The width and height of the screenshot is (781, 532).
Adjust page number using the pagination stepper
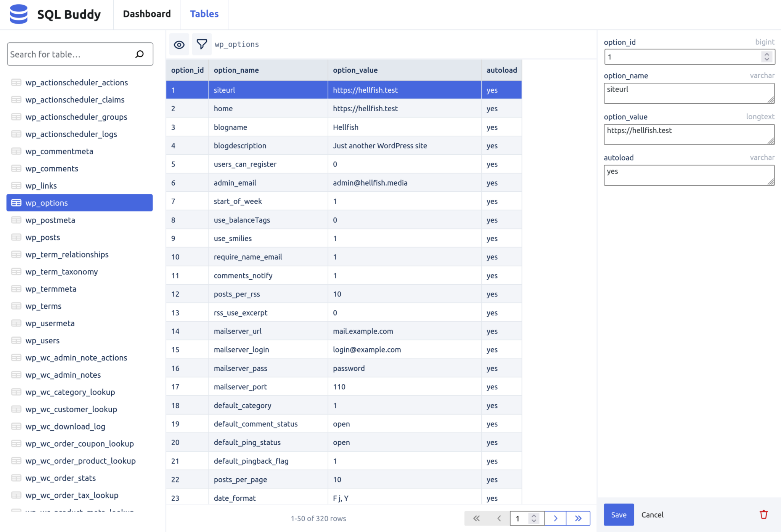click(x=534, y=518)
